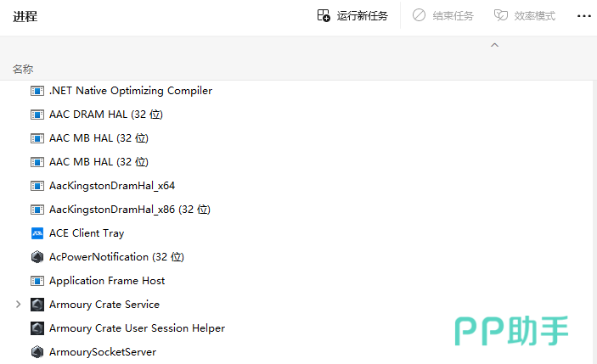Sort processes by the 名称 column header

(23, 69)
